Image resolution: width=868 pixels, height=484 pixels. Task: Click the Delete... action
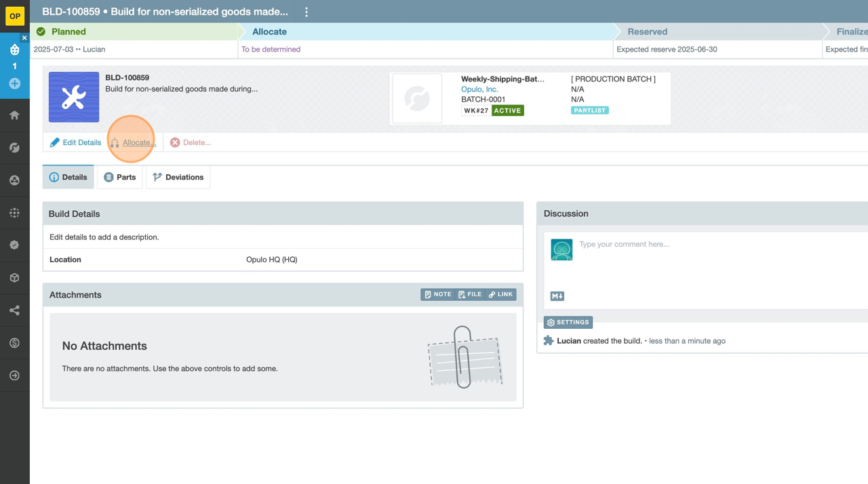(191, 142)
